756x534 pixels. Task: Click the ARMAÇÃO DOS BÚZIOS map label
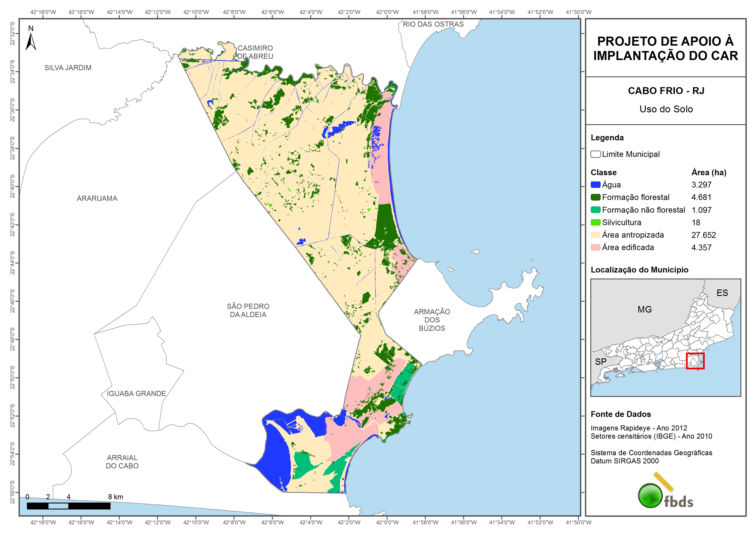432,320
